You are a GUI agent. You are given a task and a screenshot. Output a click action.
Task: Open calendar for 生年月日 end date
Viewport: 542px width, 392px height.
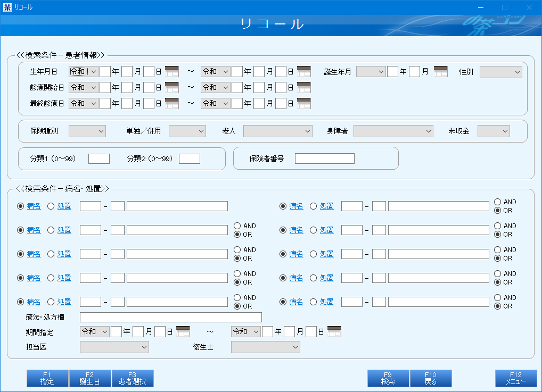(304, 71)
